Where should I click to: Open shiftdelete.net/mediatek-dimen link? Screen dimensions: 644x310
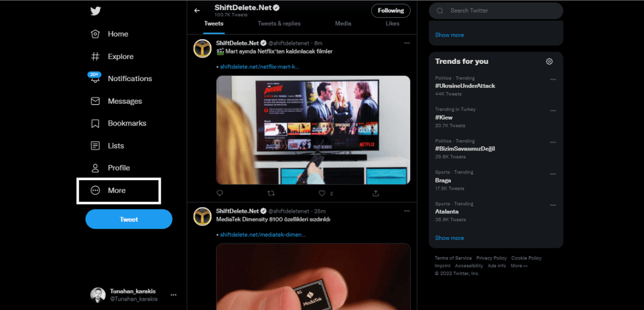263,235
